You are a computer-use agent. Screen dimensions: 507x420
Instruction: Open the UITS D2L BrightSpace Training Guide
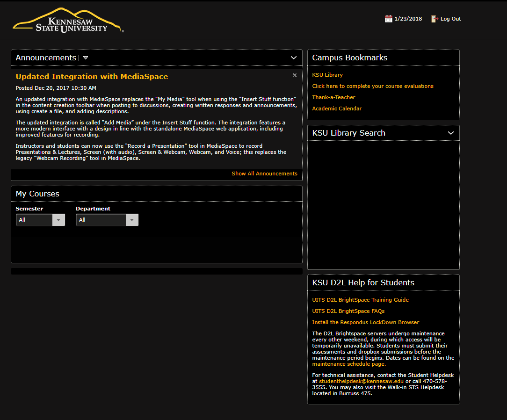pyautogui.click(x=360, y=300)
